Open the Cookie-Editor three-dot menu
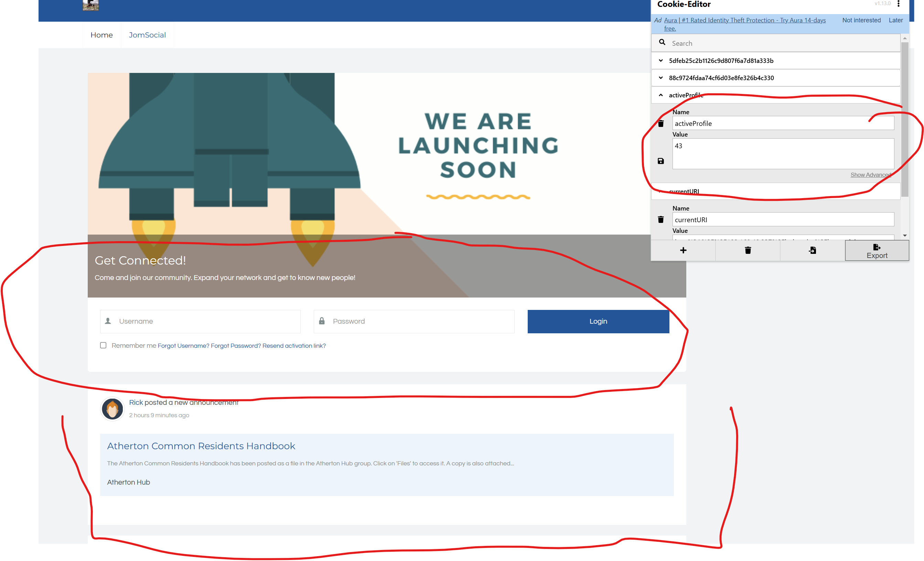This screenshot has width=924, height=561. tap(899, 4)
